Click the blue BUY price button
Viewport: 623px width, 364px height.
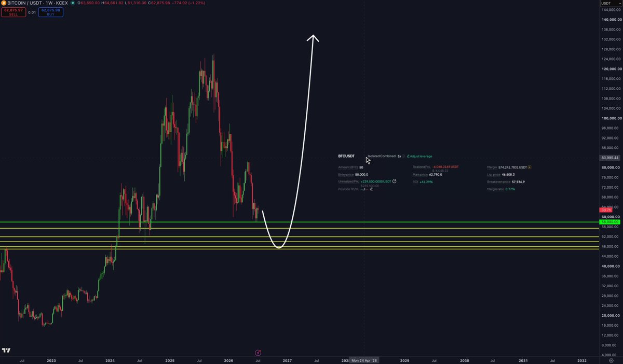tap(50, 11)
